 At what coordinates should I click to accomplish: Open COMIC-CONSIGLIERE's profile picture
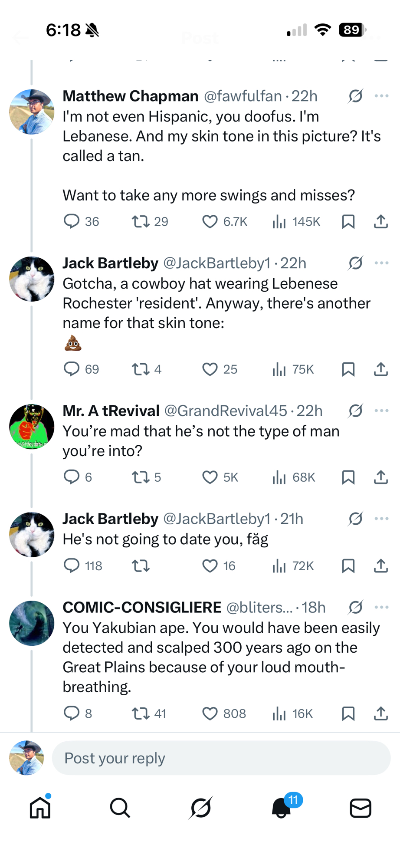[32, 623]
